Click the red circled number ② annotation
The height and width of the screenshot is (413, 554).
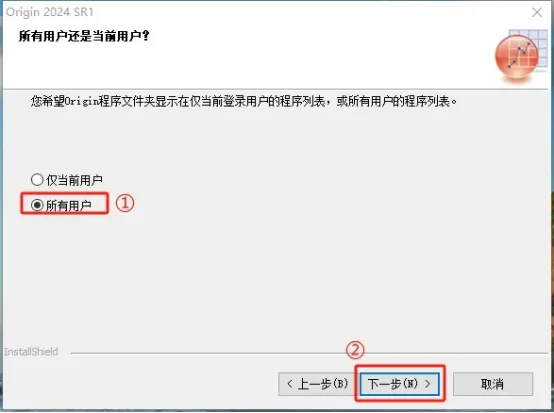355,350
